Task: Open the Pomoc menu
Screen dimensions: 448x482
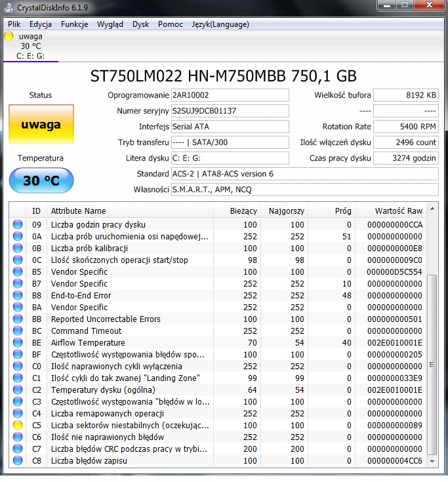Action: pos(171,24)
